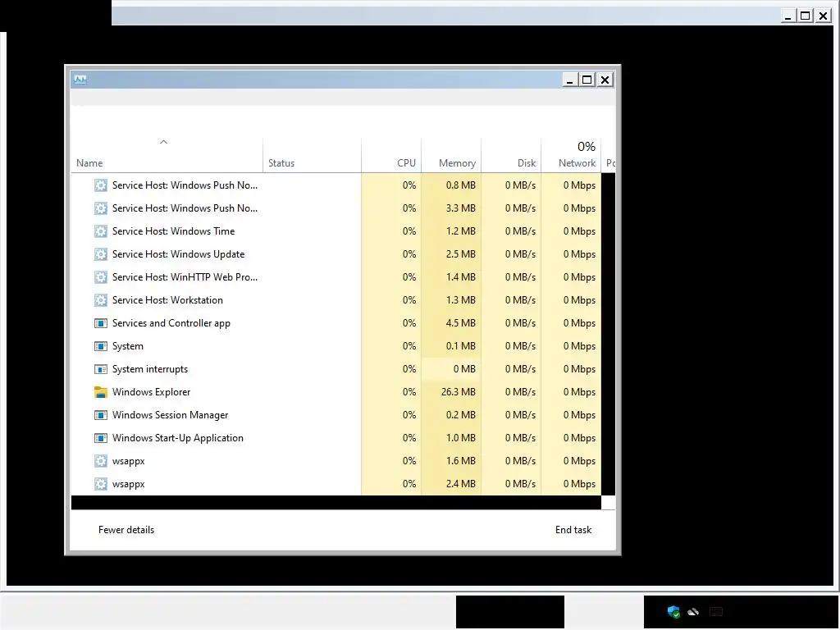
Task: Select the wsappx name using 1.6 MB
Action: coord(128,461)
